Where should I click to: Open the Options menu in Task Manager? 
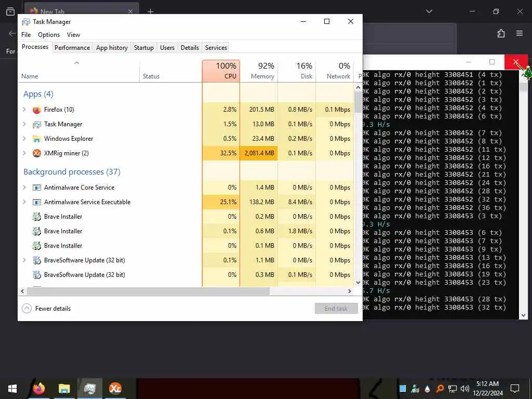tap(49, 35)
